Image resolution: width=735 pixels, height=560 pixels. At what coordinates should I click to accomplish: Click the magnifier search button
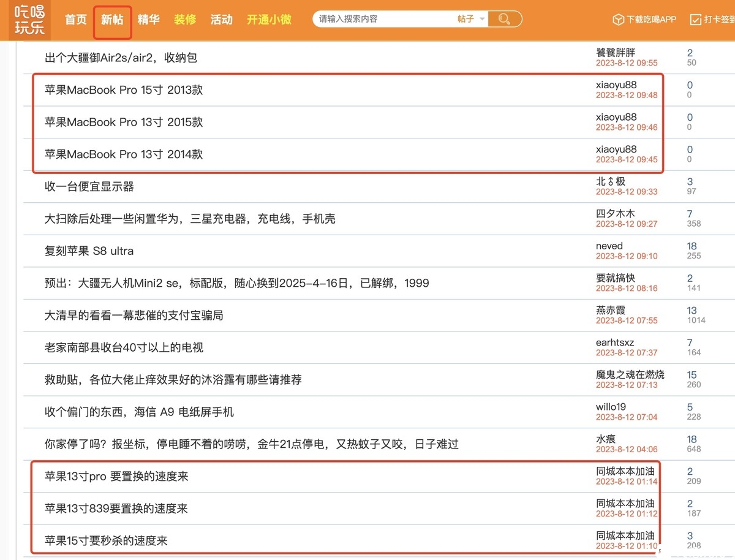click(504, 19)
